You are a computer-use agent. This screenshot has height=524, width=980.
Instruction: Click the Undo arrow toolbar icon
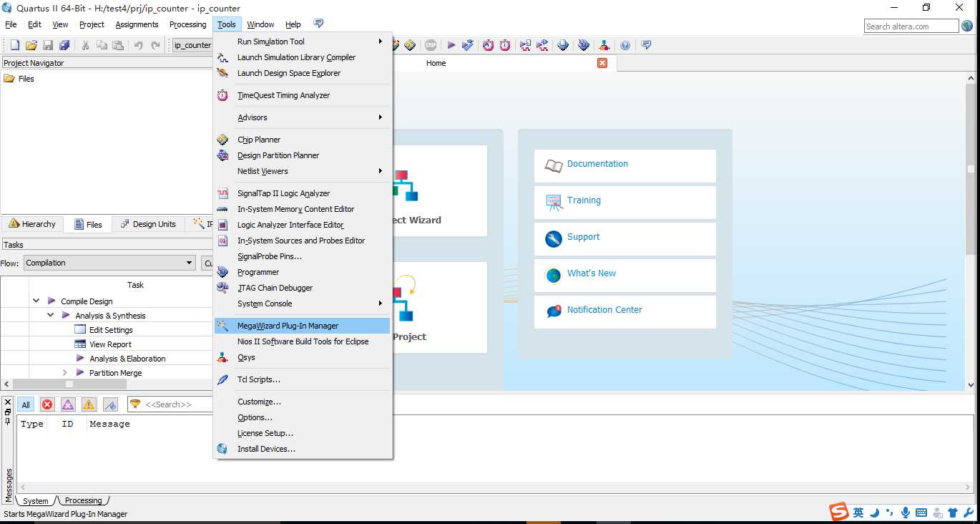pos(139,45)
